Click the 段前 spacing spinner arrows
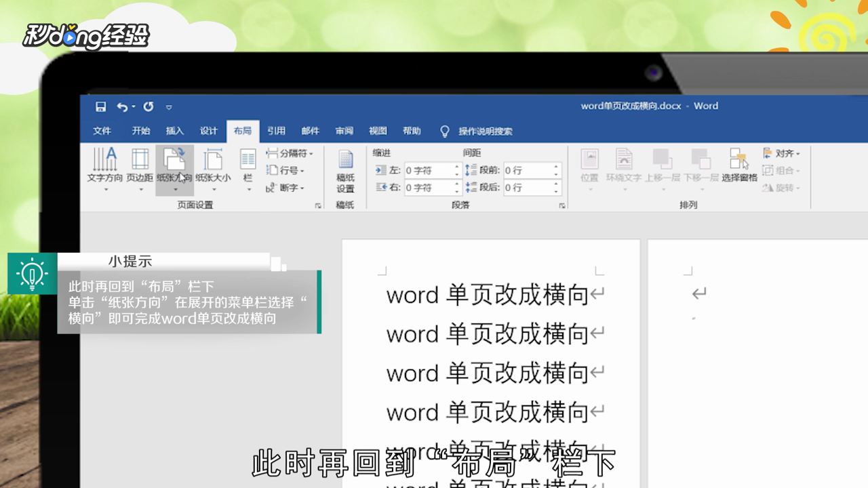Image resolution: width=868 pixels, height=488 pixels. pyautogui.click(x=557, y=170)
